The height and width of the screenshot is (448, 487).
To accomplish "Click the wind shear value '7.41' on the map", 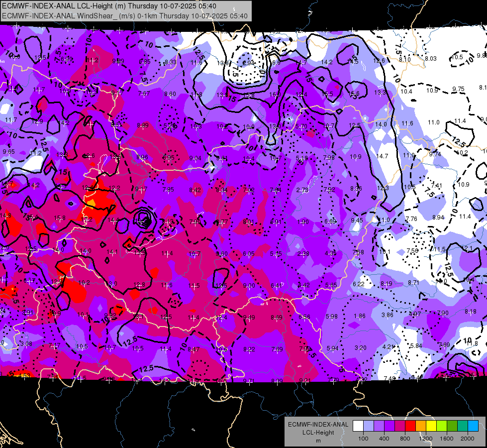I will tap(436, 186).
